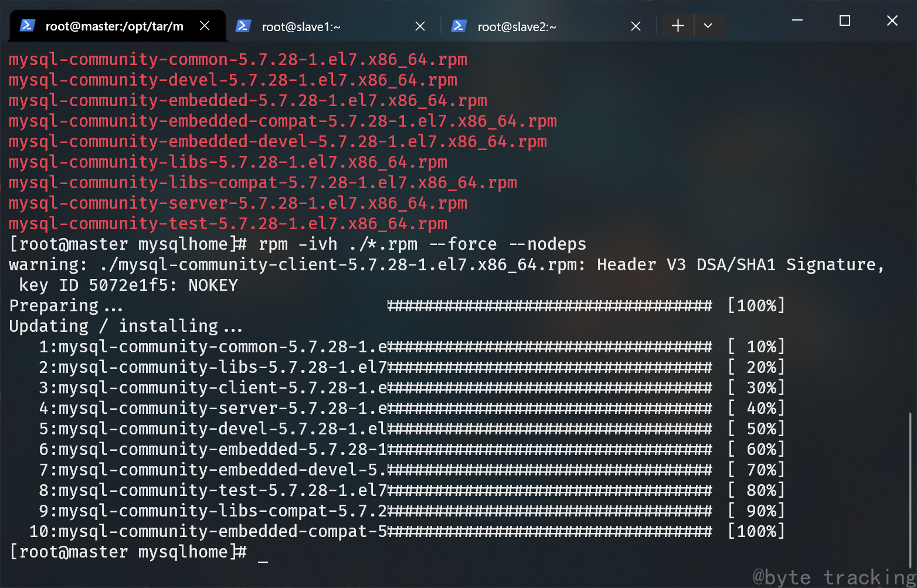Click mysql-community-embedded-compat-5.7.28-1.el7.x86_64.rpm in red listing

point(283,121)
